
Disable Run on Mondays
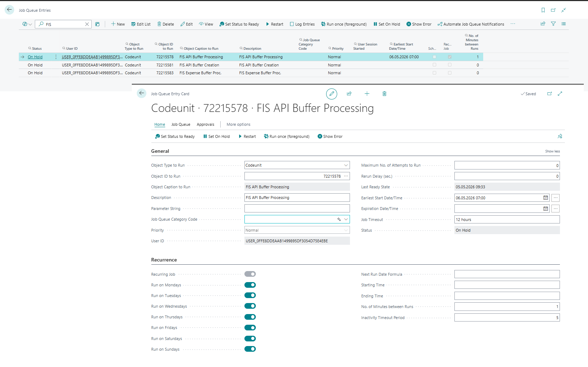coord(250,285)
